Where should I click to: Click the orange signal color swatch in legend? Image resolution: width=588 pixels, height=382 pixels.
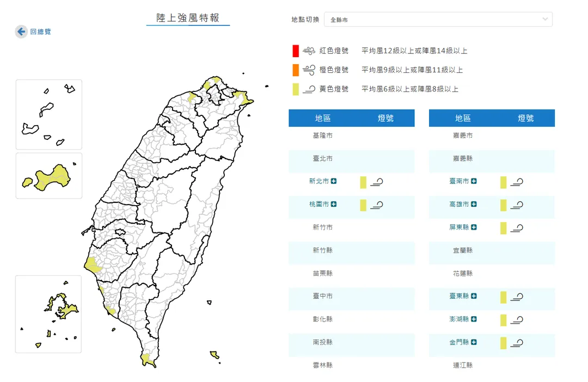[x=296, y=70]
